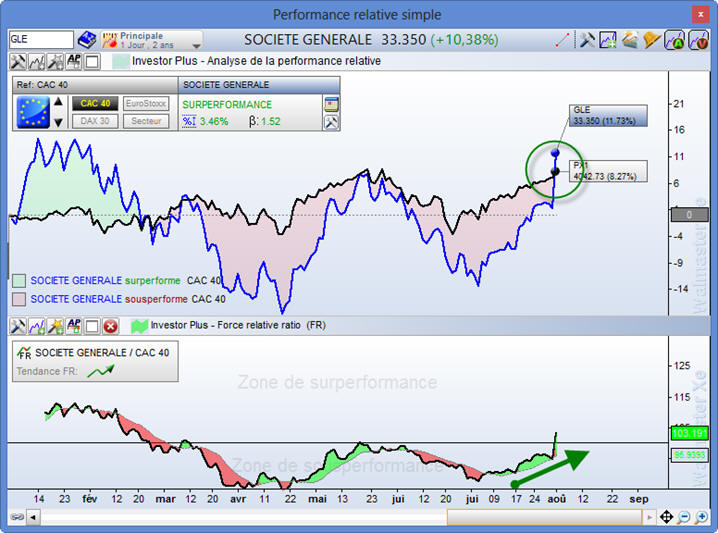Zoom out with the magnifier minus icon
This screenshot has height=533, width=718.
click(x=683, y=517)
